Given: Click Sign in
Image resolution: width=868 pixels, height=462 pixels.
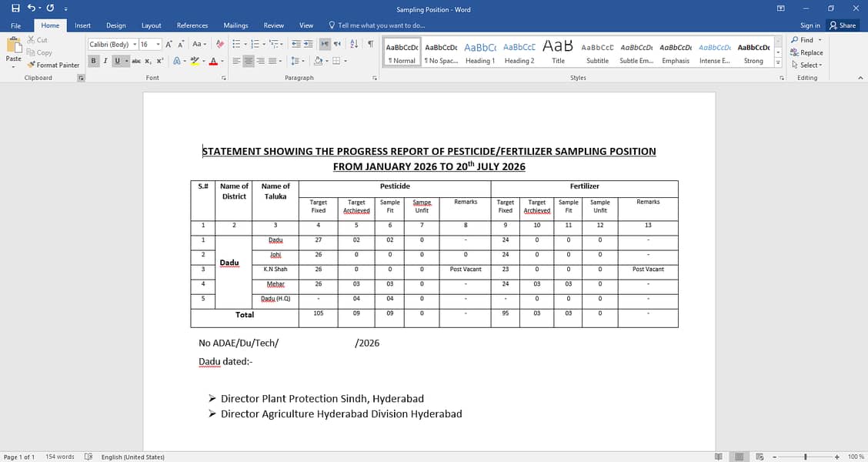Looking at the screenshot, I should 810,25.
